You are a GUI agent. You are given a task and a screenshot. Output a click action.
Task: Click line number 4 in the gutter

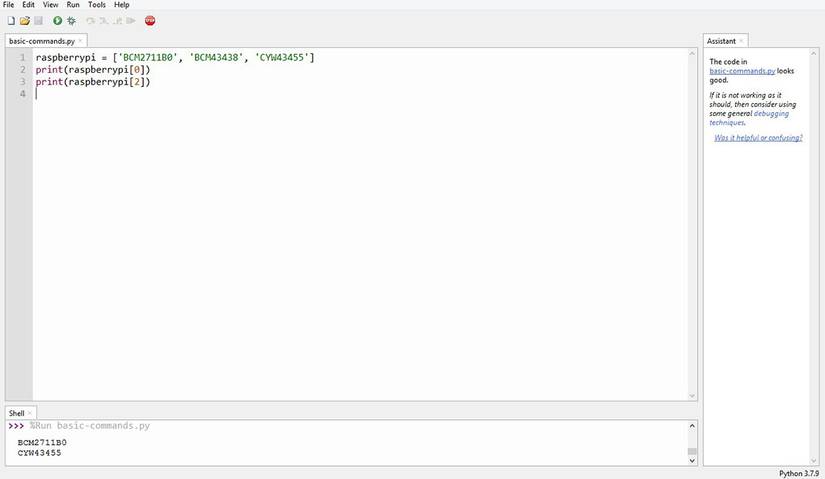(x=23, y=94)
